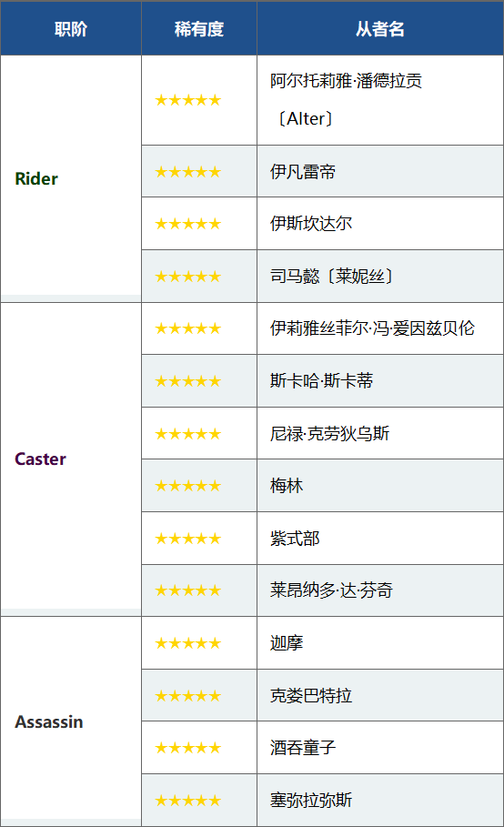
Task: Click the servant name 司马懿〔莱妮丝〕
Action: pos(332,276)
